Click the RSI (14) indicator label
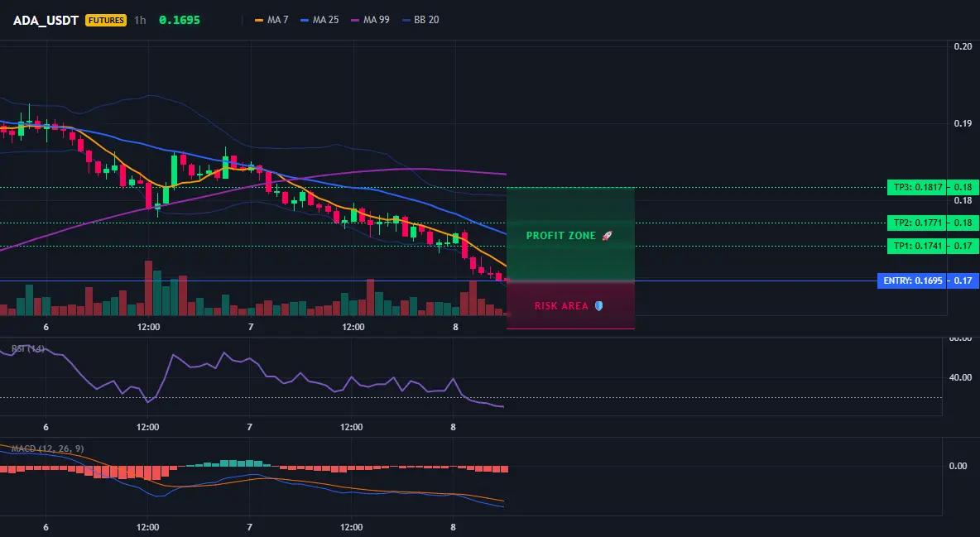The height and width of the screenshot is (537, 980). click(28, 348)
